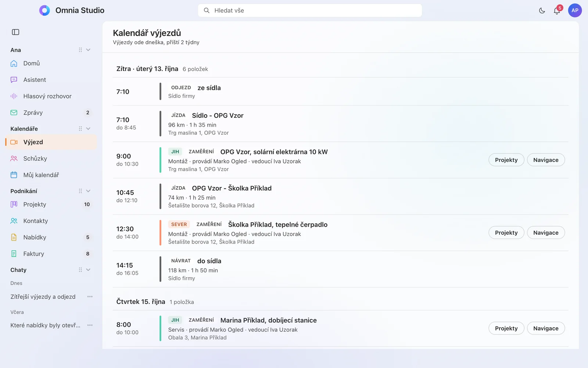This screenshot has height=368, width=588.
Task: Open options for Které nabídky chat
Action: point(90,325)
